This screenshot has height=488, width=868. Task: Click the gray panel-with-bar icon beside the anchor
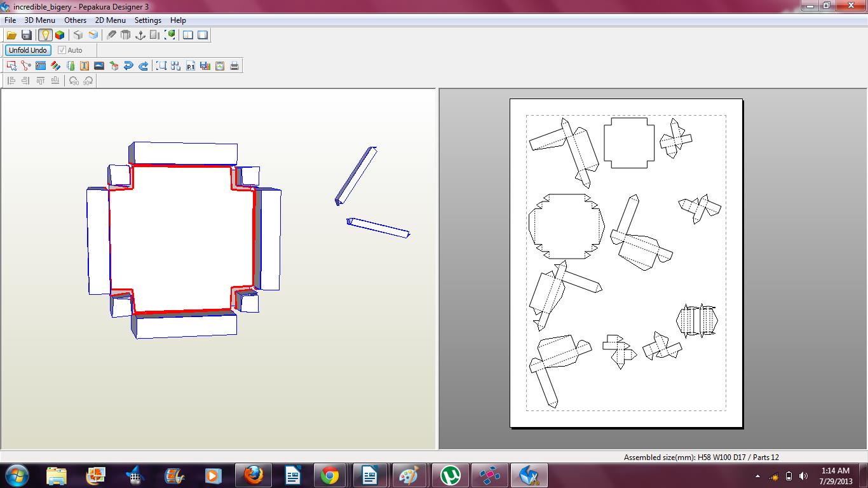tap(156, 35)
